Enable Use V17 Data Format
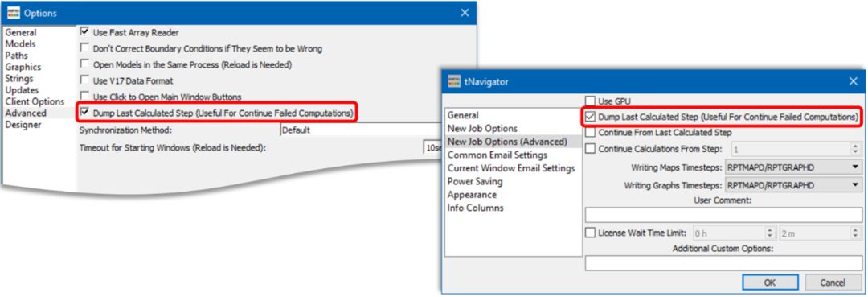This screenshot has height=297, width=868. 84,80
